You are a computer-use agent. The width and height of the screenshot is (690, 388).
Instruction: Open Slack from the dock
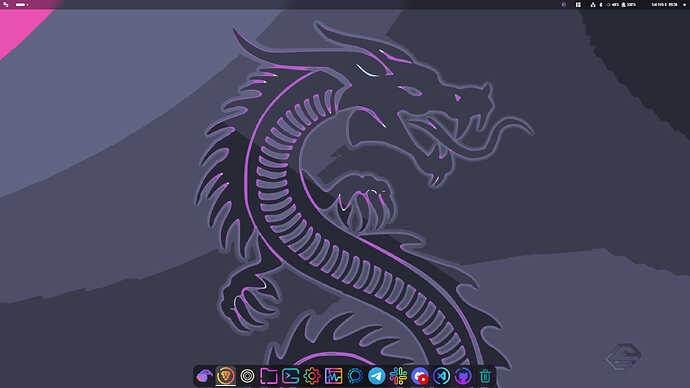coord(398,376)
